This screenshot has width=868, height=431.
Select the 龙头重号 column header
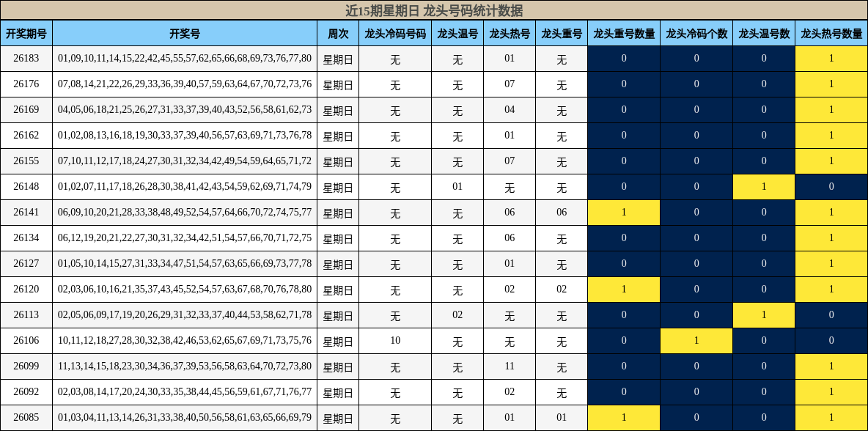[x=562, y=33]
